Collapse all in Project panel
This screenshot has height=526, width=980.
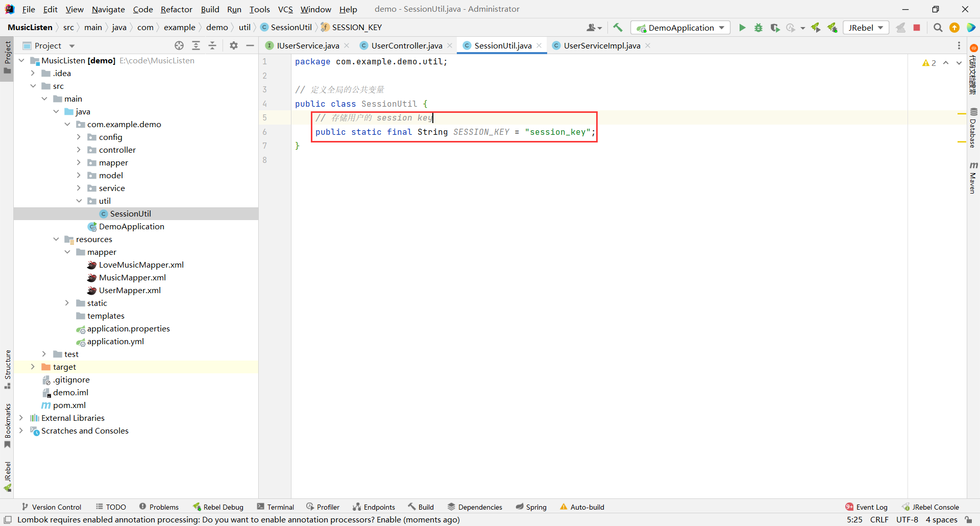[212, 45]
